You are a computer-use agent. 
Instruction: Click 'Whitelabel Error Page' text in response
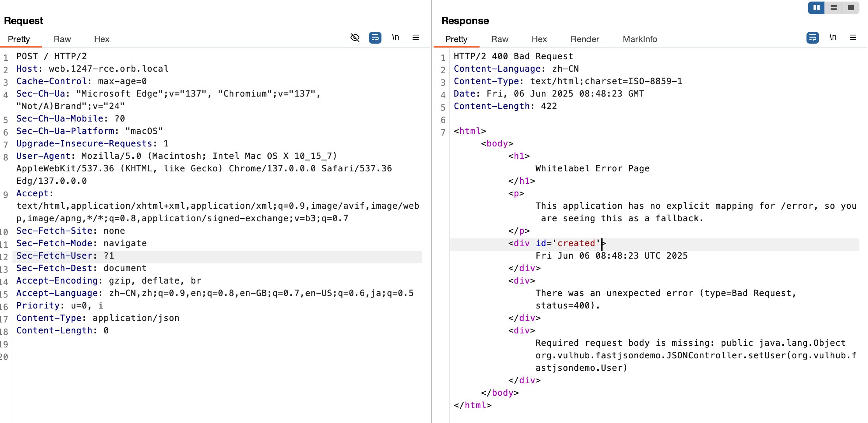pos(592,168)
